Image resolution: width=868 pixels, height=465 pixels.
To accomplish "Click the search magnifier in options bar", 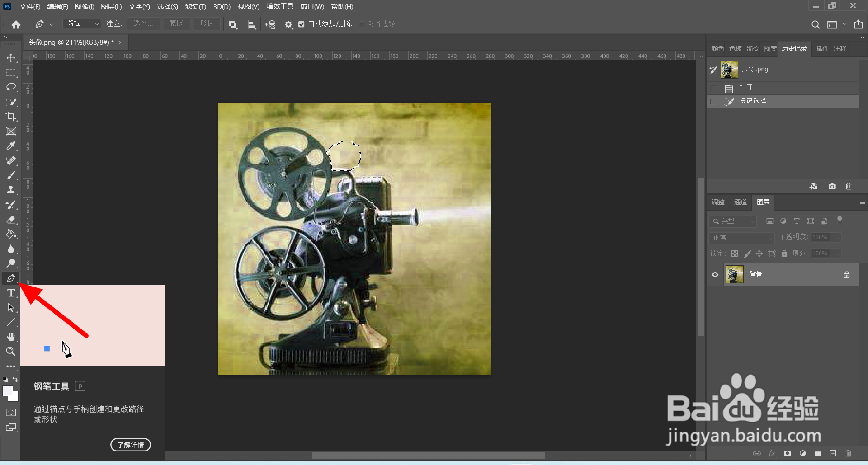I will point(816,24).
